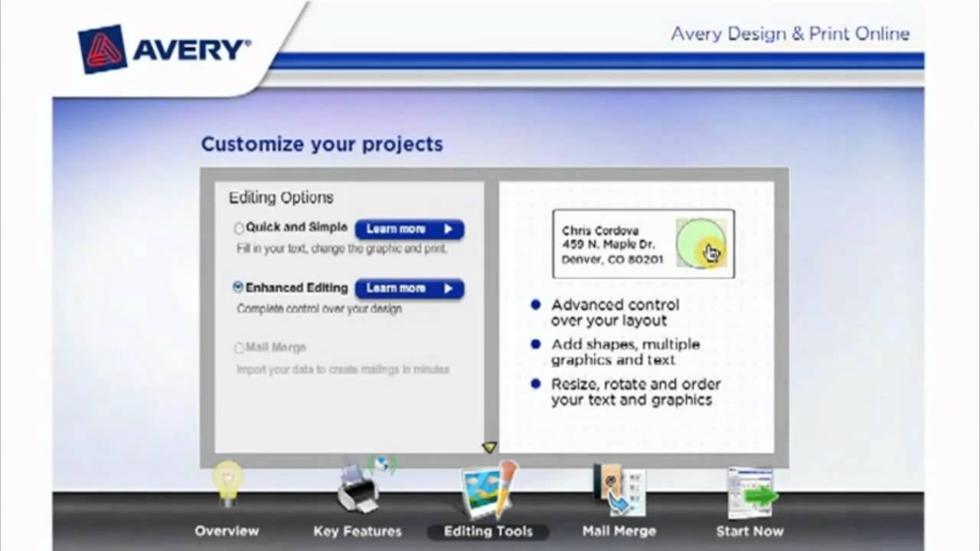Viewport: 980px width, 551px height.
Task: Click 'Import your data to create mailings' text
Action: [x=342, y=370]
